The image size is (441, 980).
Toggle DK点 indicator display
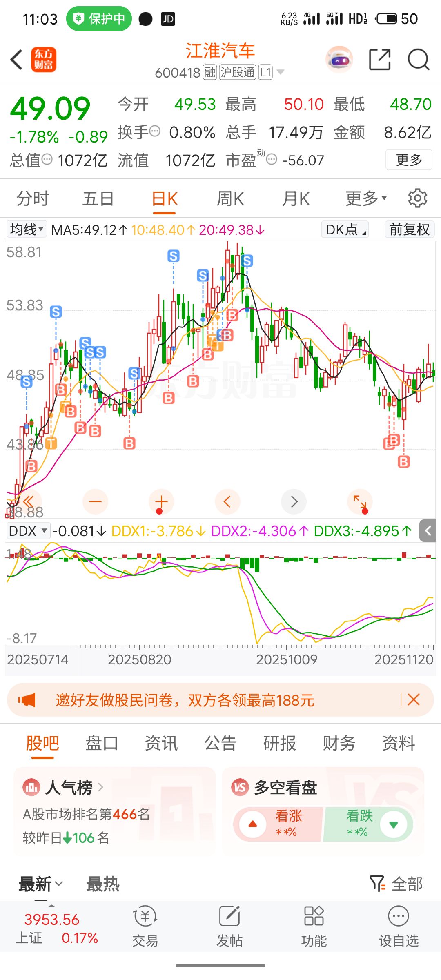pyautogui.click(x=345, y=229)
